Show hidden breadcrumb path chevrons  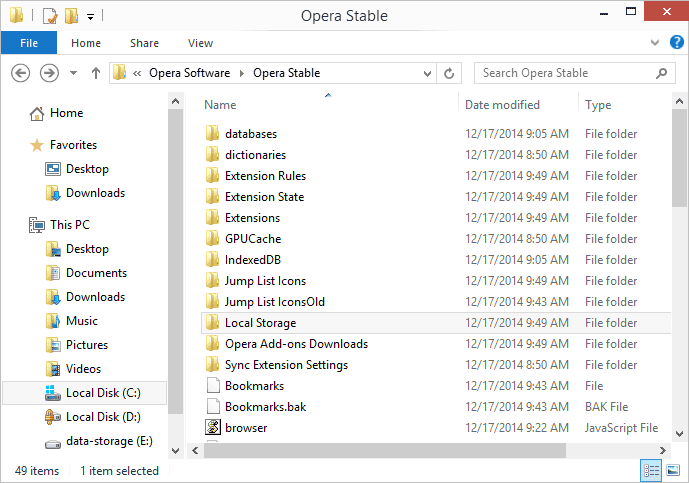137,73
